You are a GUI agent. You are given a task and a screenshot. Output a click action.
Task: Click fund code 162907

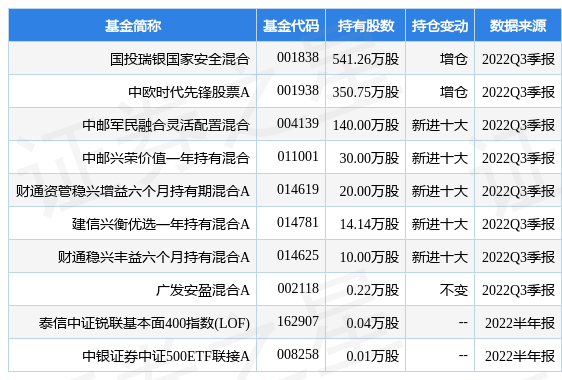coord(298,321)
